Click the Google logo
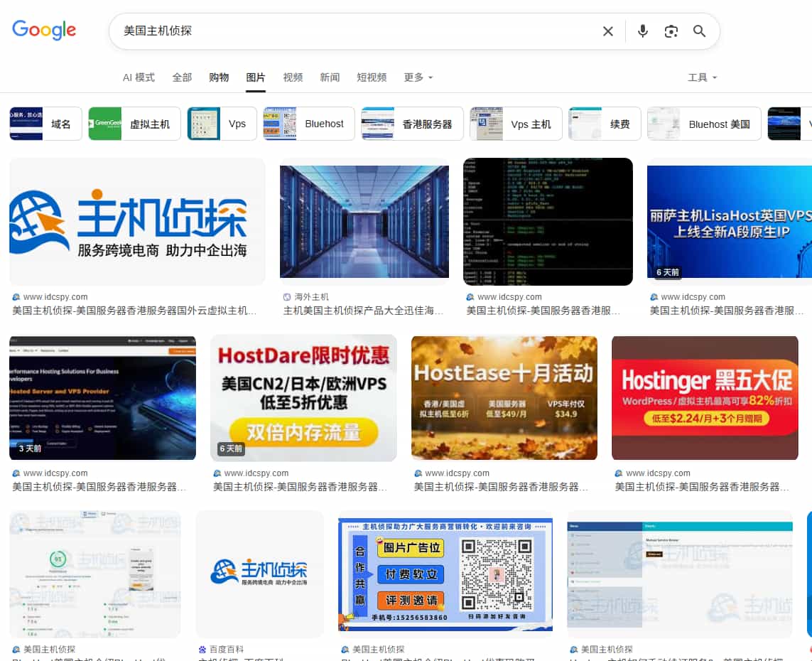The image size is (812, 661). tap(44, 31)
